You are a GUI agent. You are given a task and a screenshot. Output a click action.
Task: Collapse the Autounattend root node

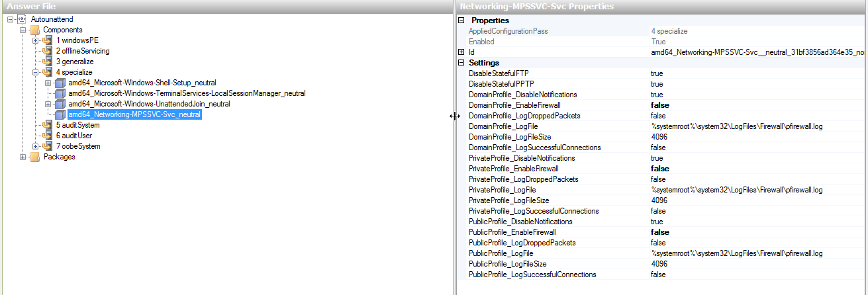click(11, 19)
